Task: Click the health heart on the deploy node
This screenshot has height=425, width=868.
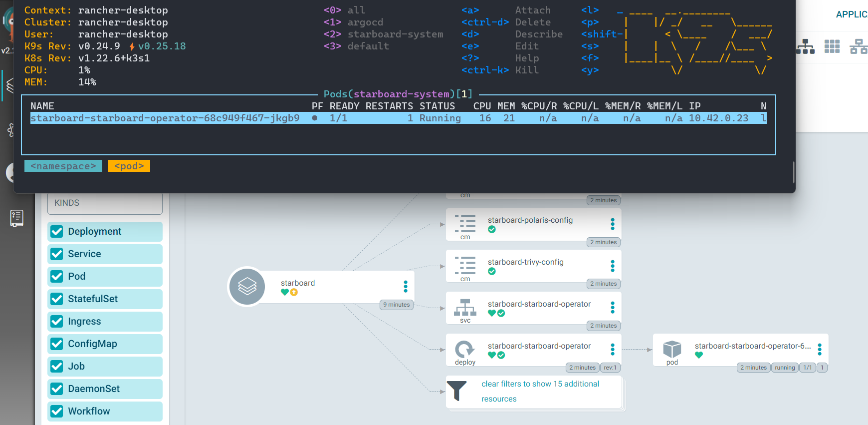Action: 492,355
